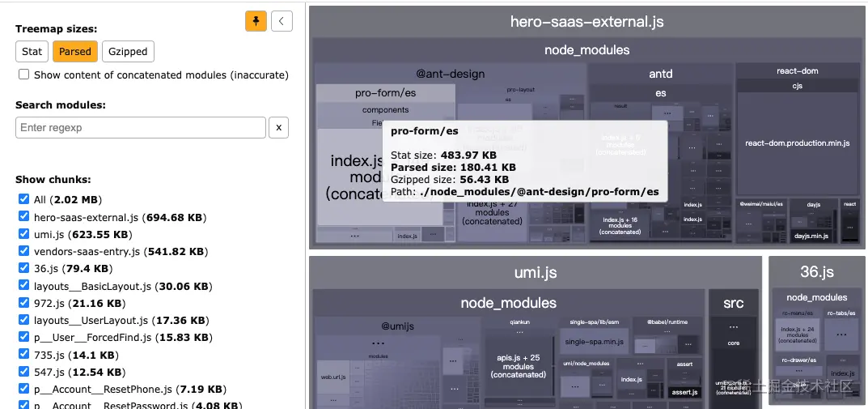Screen dimensions: 868x409
Task: Click the rc-tabs/es treemap group
Action: point(841,313)
